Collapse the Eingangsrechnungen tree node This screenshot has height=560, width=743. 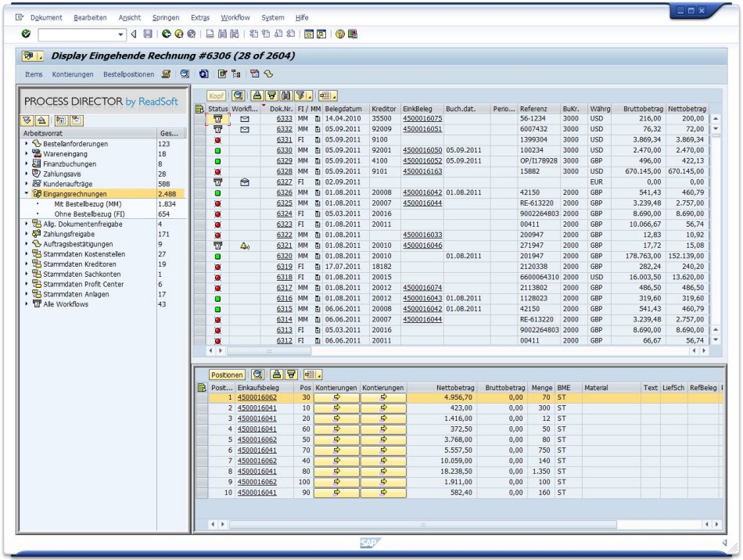(27, 193)
